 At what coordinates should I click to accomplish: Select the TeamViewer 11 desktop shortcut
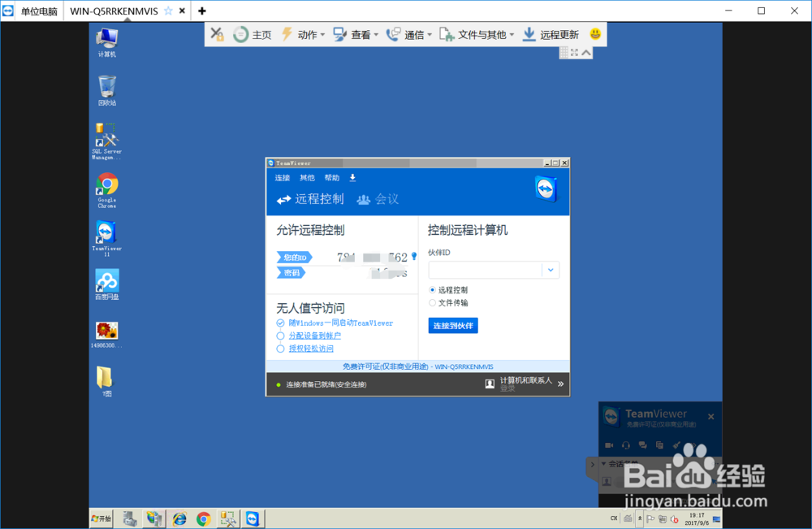(x=106, y=238)
